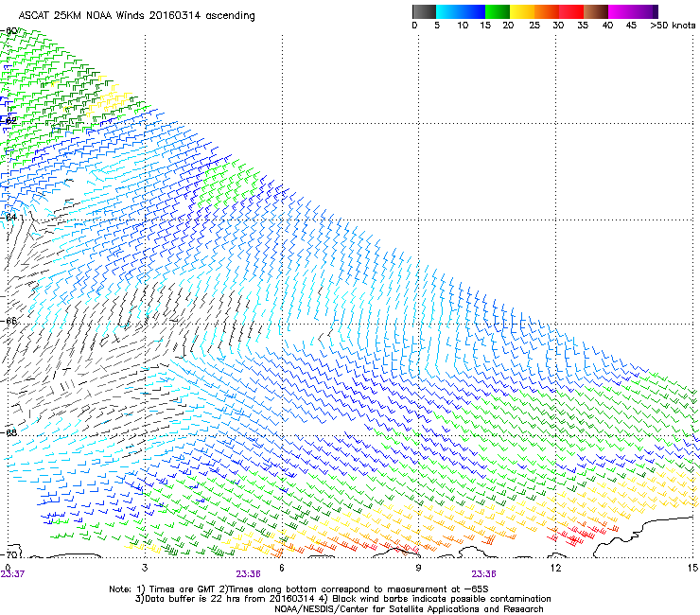Click the red 30-35 knots legend swatch
Screen dimensions: 700x615
pos(571,11)
